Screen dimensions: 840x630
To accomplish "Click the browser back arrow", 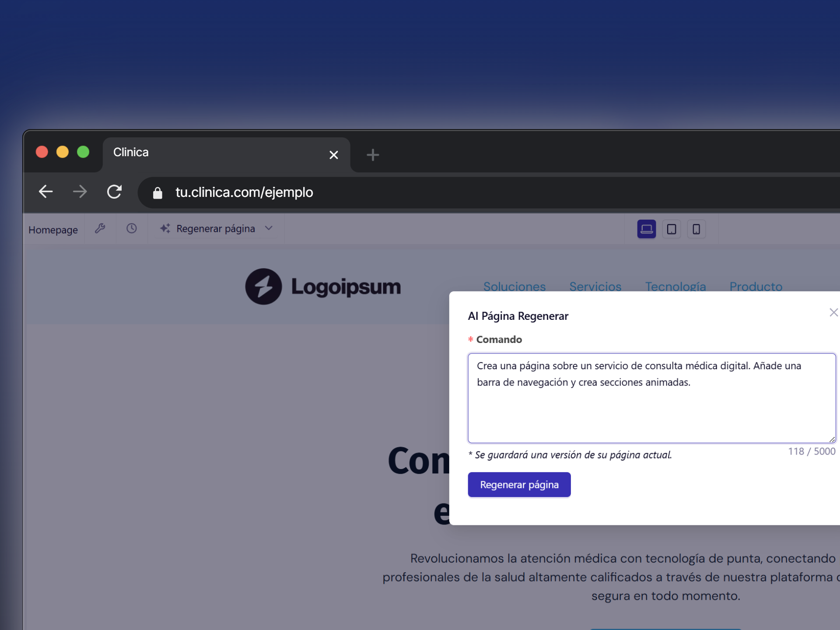I will tap(46, 192).
